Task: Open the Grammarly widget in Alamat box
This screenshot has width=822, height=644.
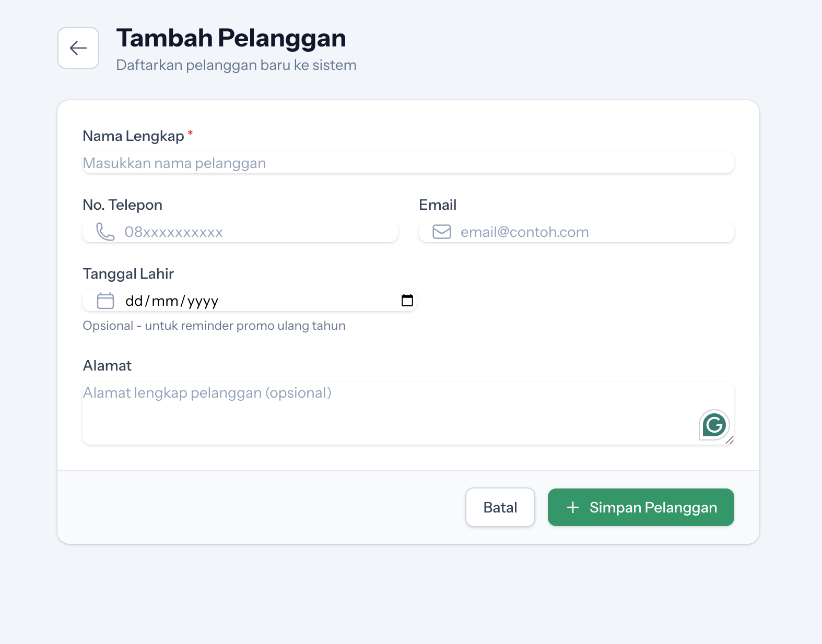Action: click(x=714, y=425)
